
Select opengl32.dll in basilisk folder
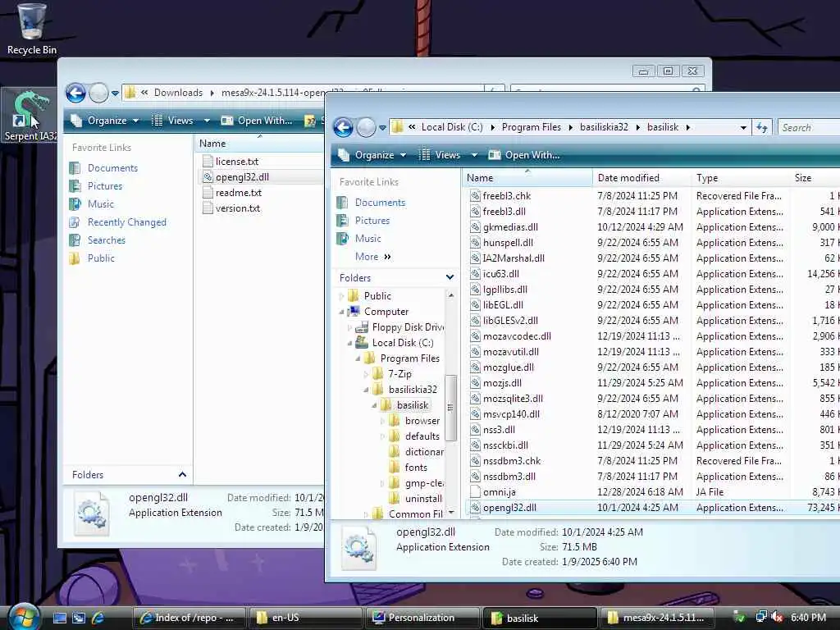coord(509,507)
